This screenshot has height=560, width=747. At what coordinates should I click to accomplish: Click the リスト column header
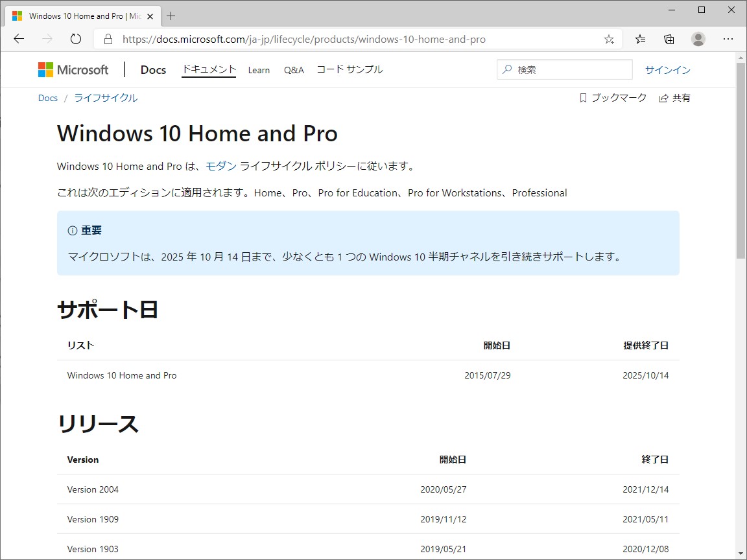pos(80,345)
